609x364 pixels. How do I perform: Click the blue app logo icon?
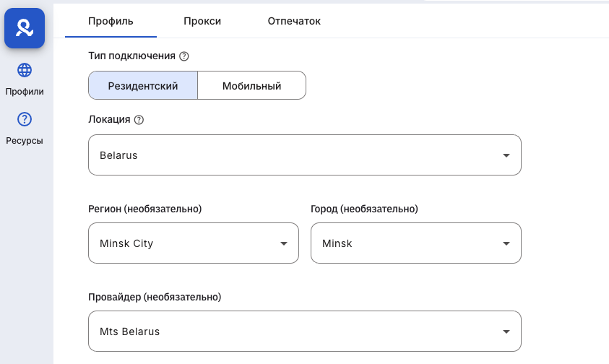25,28
